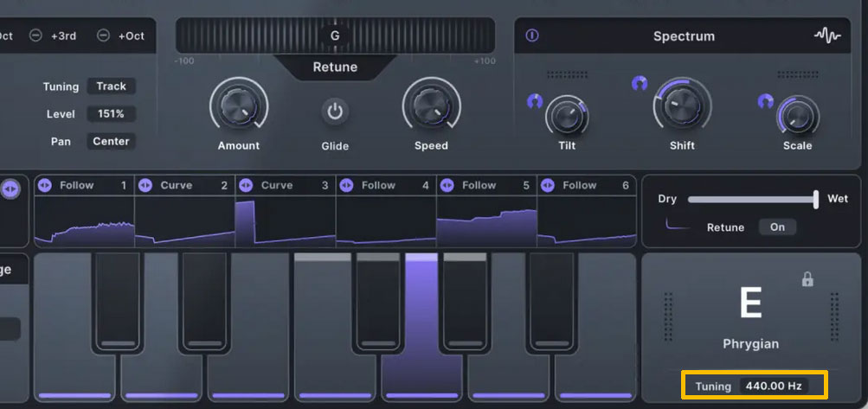The height and width of the screenshot is (409, 868).
Task: Open the Pan Center dropdown
Action: 111,141
